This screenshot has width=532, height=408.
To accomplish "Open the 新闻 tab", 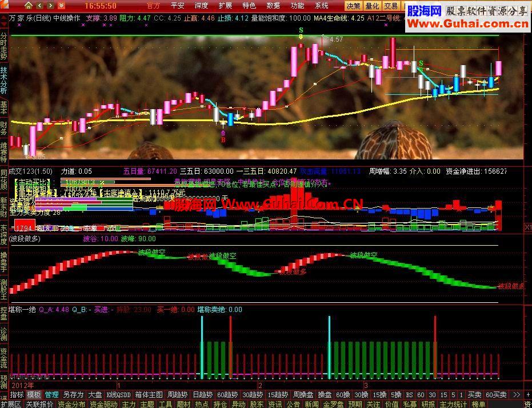I will click(x=311, y=404).
